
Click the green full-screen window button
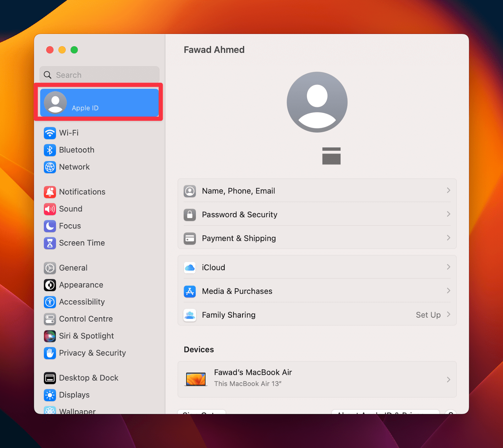[x=74, y=50]
